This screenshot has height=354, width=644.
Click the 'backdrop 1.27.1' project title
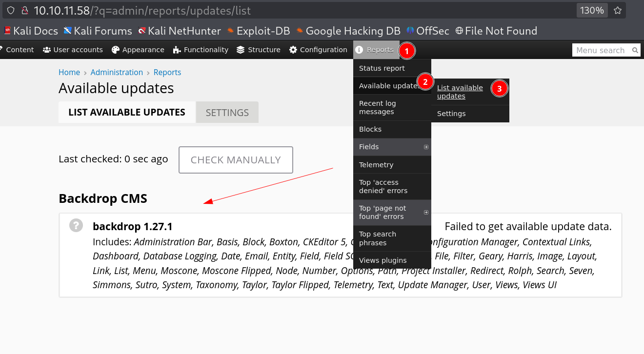pyautogui.click(x=133, y=227)
